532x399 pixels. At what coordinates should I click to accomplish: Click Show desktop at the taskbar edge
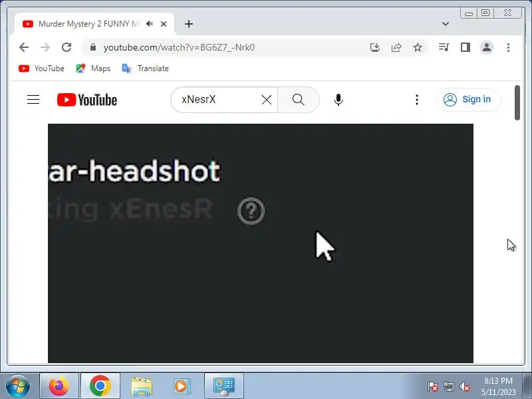tap(527, 386)
